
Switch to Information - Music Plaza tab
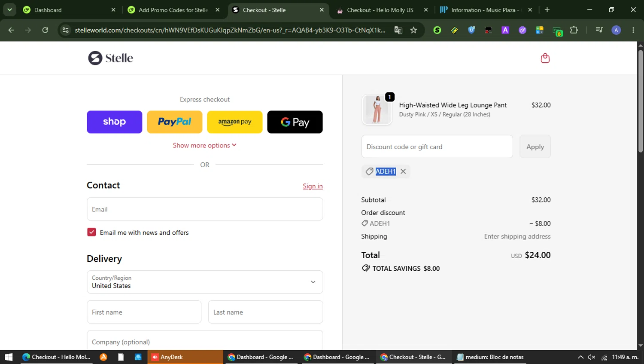pos(485,10)
